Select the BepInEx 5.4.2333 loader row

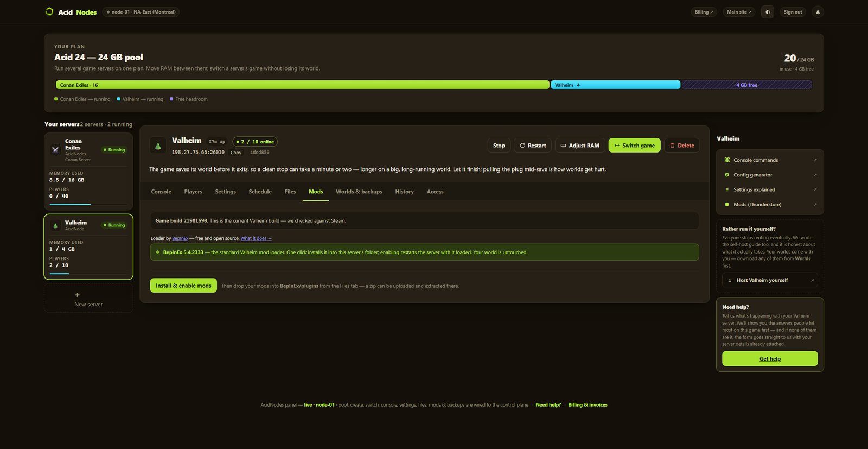(424, 252)
